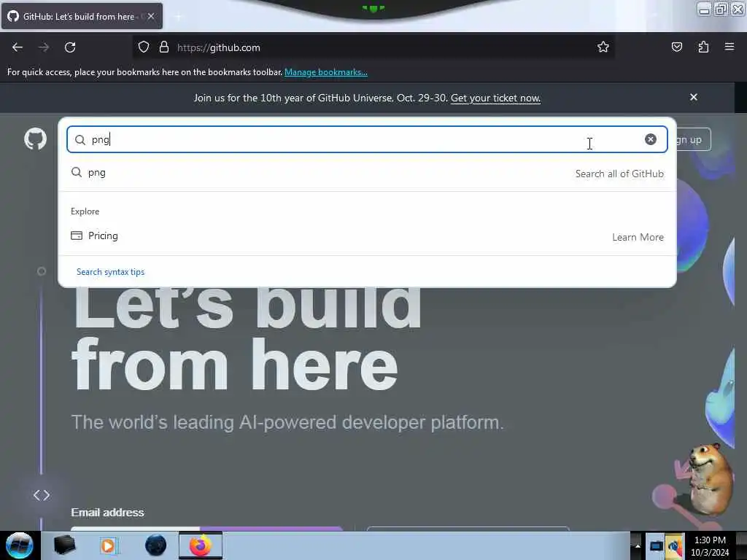Click the Get your ticket now link
747x560 pixels.
(x=495, y=98)
